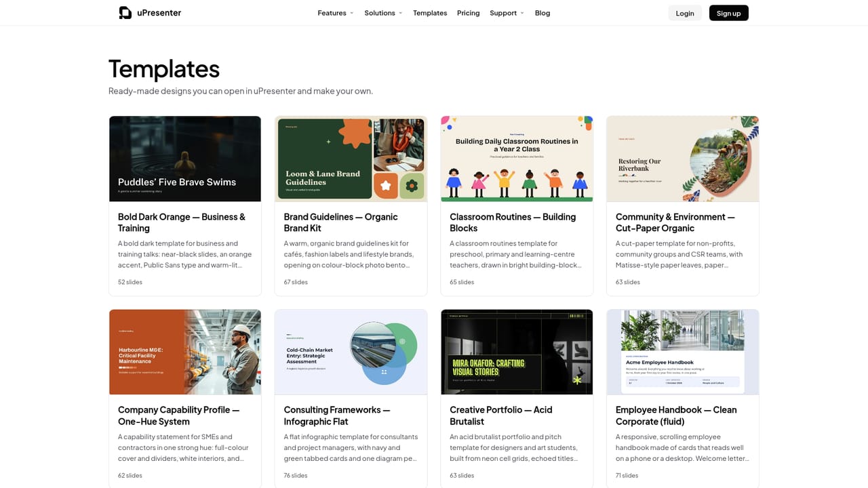Click the 'Ready-made designs' subtitle text
Viewport: 868px width, 488px height.
(x=241, y=91)
